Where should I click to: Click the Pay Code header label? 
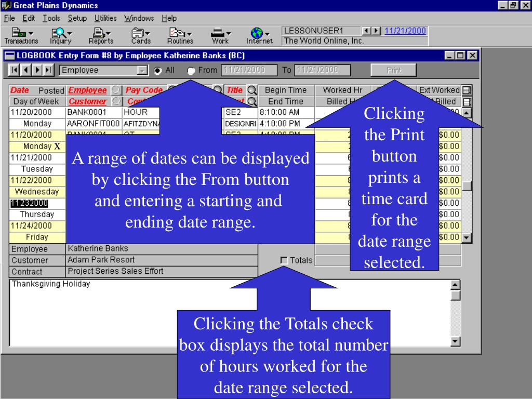144,90
